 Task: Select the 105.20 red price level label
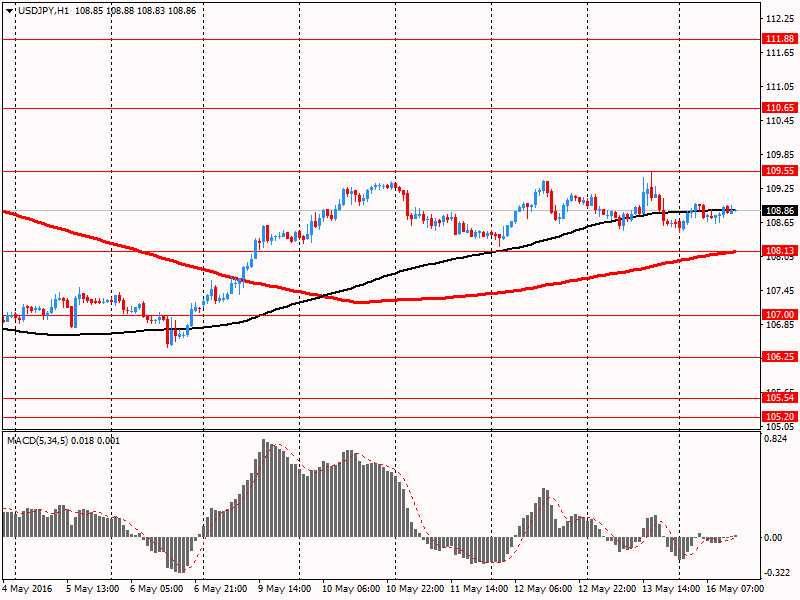pos(780,417)
